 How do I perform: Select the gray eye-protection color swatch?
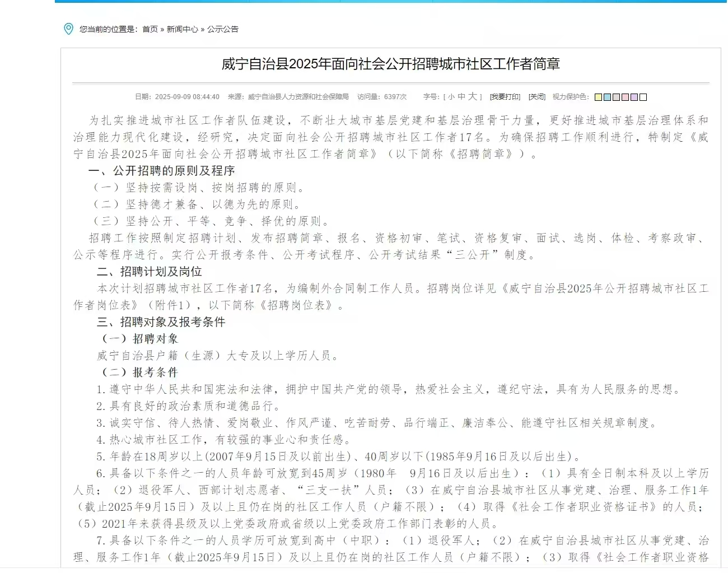point(616,97)
